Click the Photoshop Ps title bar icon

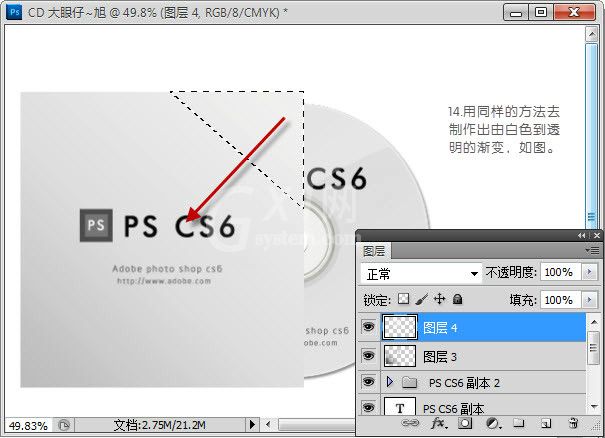click(14, 12)
